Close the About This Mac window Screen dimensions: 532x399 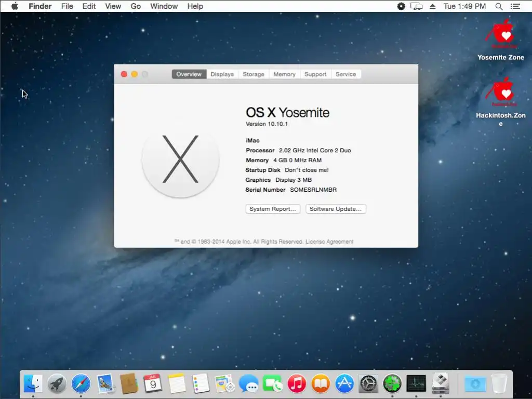coord(124,74)
